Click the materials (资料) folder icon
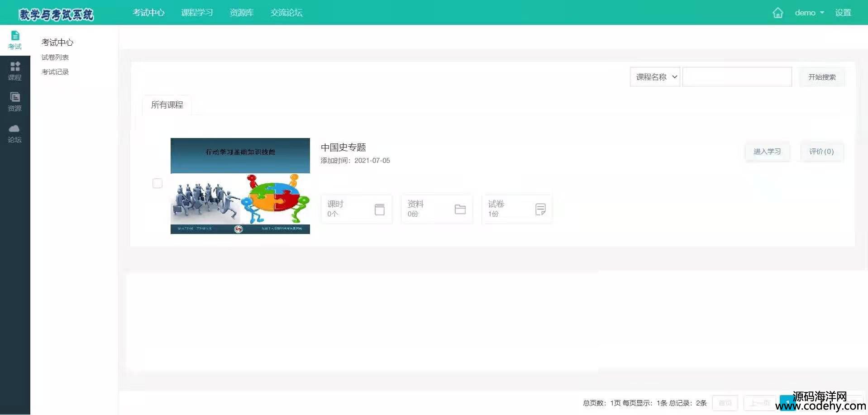This screenshot has height=415, width=868. click(460, 209)
